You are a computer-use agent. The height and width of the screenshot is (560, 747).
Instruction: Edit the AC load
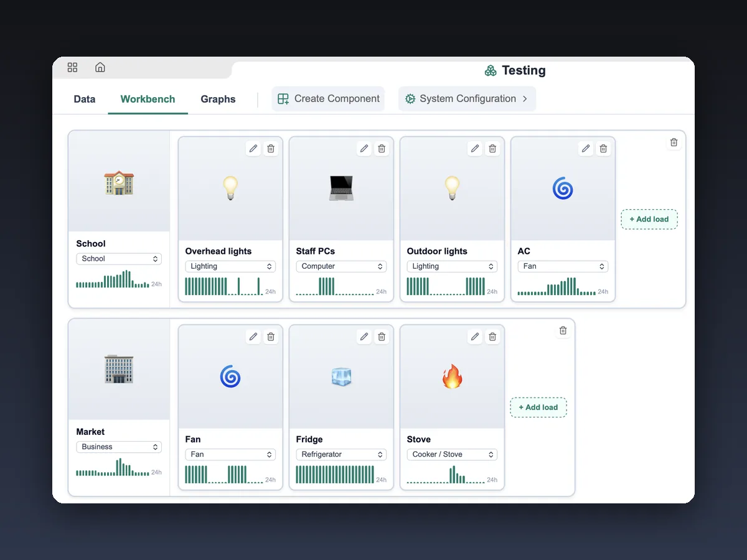(x=586, y=149)
